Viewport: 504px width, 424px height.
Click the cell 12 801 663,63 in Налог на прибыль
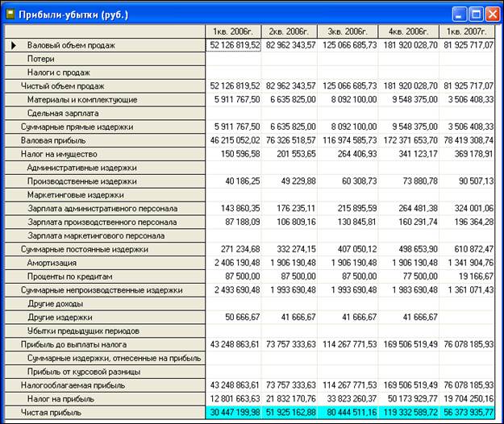[233, 399]
